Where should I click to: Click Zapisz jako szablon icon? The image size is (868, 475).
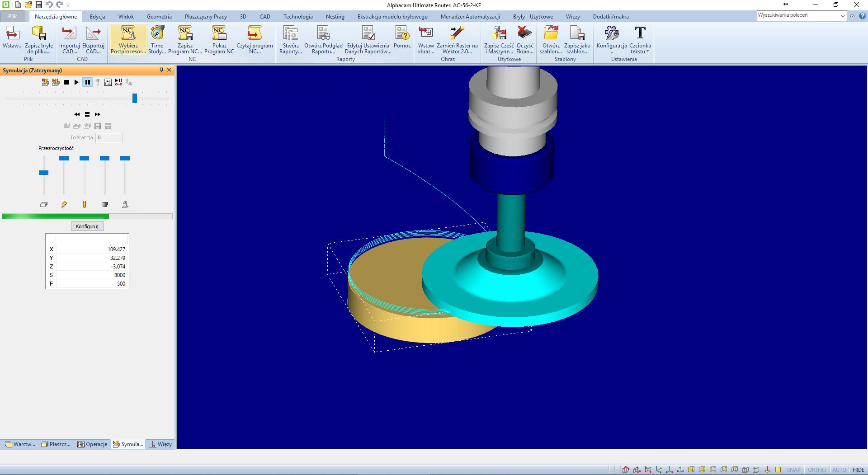577,40
